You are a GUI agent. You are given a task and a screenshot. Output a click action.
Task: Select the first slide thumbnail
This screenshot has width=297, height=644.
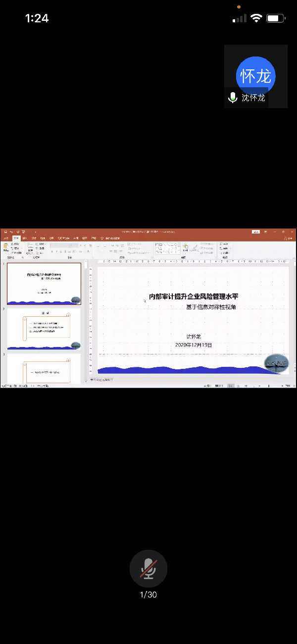[x=44, y=283]
